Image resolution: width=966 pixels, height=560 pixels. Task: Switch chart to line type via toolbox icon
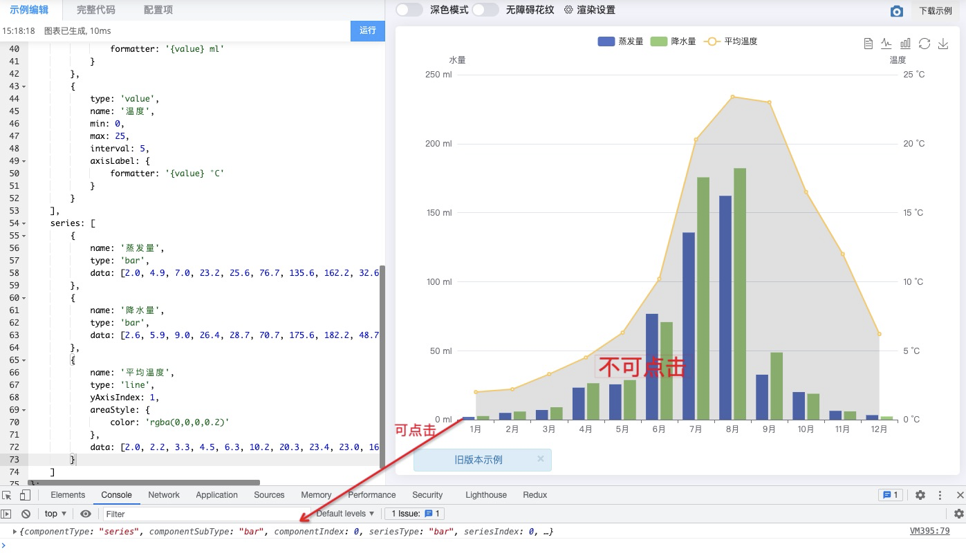click(886, 43)
